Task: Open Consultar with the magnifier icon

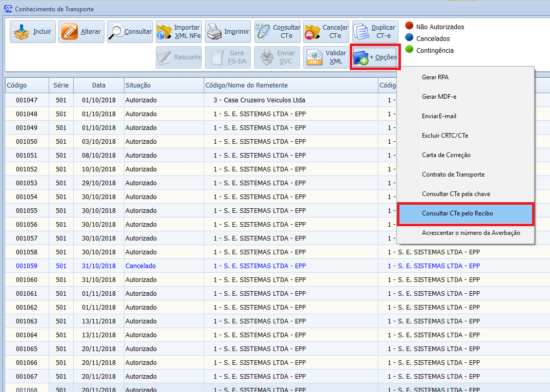Action: (117, 32)
